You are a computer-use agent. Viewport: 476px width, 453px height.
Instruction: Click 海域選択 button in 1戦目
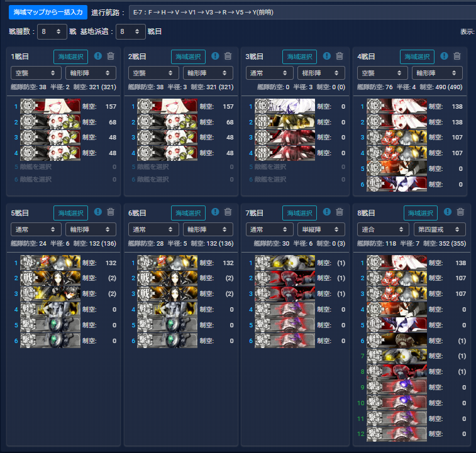pos(70,57)
